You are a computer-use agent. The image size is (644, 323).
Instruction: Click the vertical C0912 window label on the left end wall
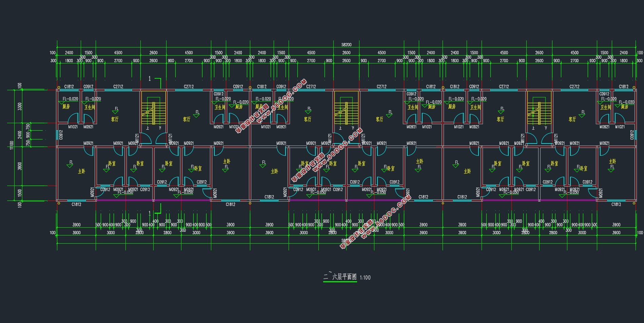point(61,135)
